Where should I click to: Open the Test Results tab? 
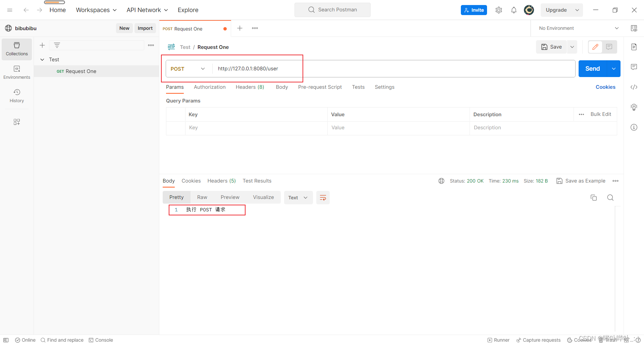257,181
